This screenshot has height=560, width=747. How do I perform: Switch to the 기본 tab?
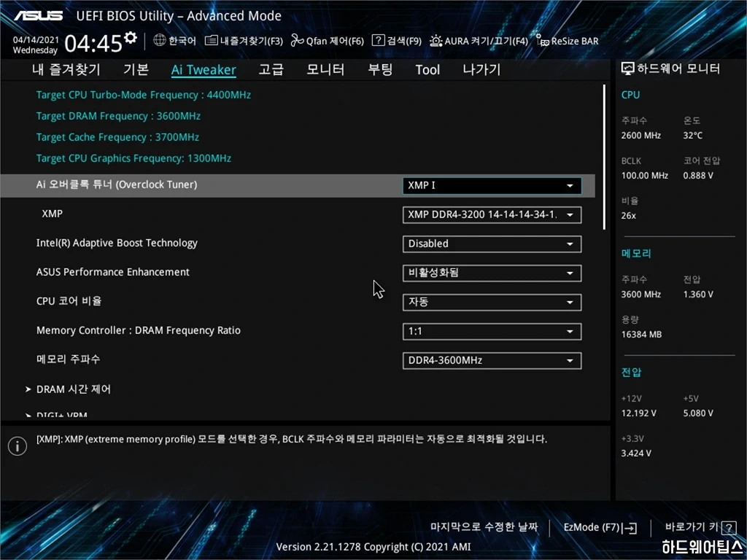[136, 70]
